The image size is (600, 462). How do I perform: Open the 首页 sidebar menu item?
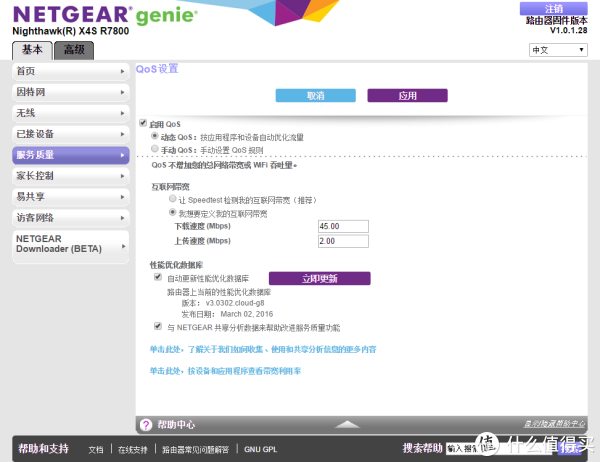(71, 71)
